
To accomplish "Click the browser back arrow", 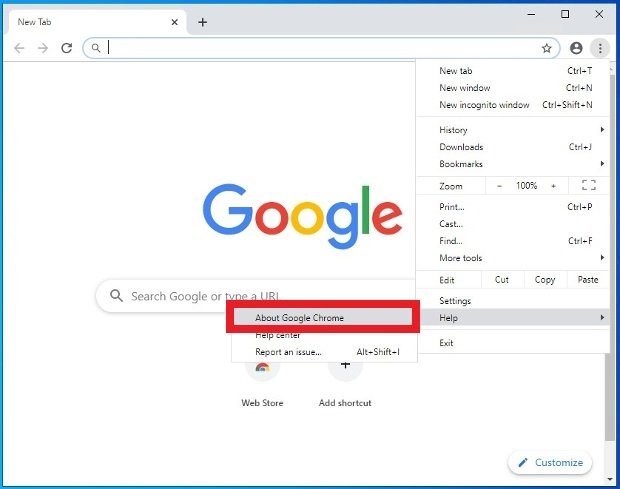I will click(x=19, y=48).
